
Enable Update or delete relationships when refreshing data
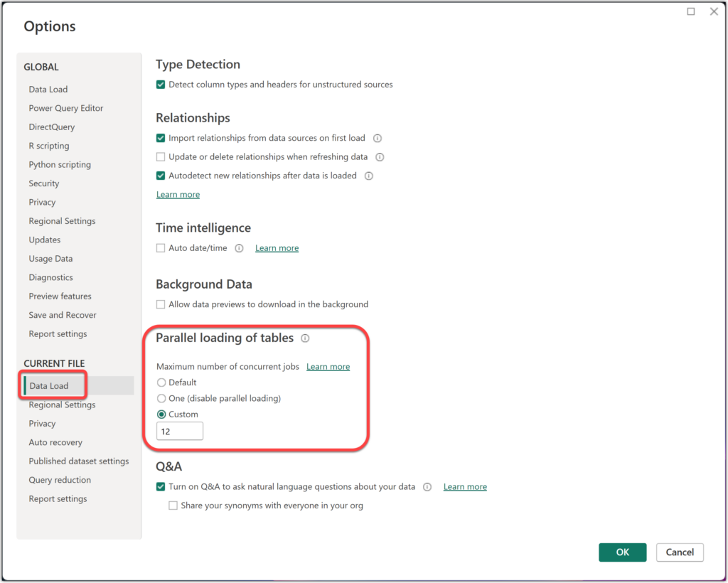pos(160,156)
